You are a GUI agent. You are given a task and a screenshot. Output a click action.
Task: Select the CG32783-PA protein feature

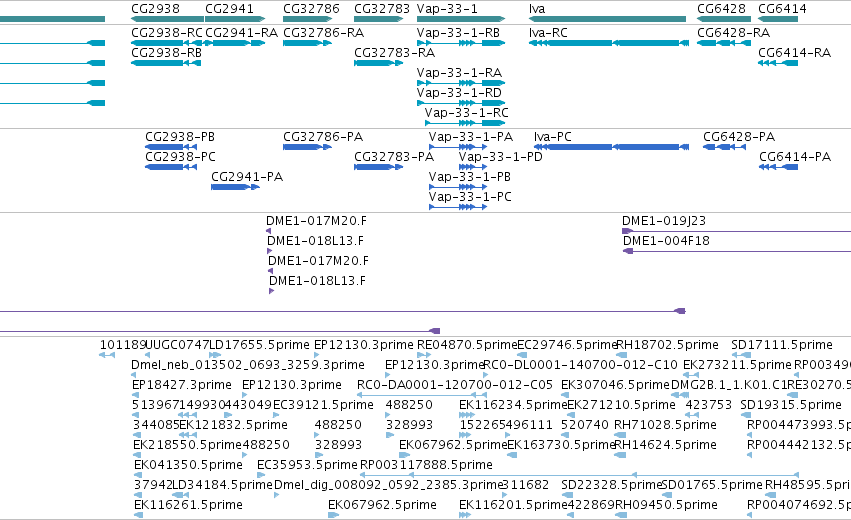pyautogui.click(x=378, y=167)
